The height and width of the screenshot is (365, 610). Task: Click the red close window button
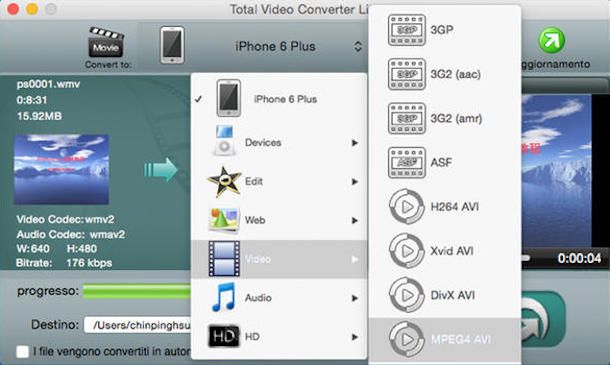[x=13, y=9]
